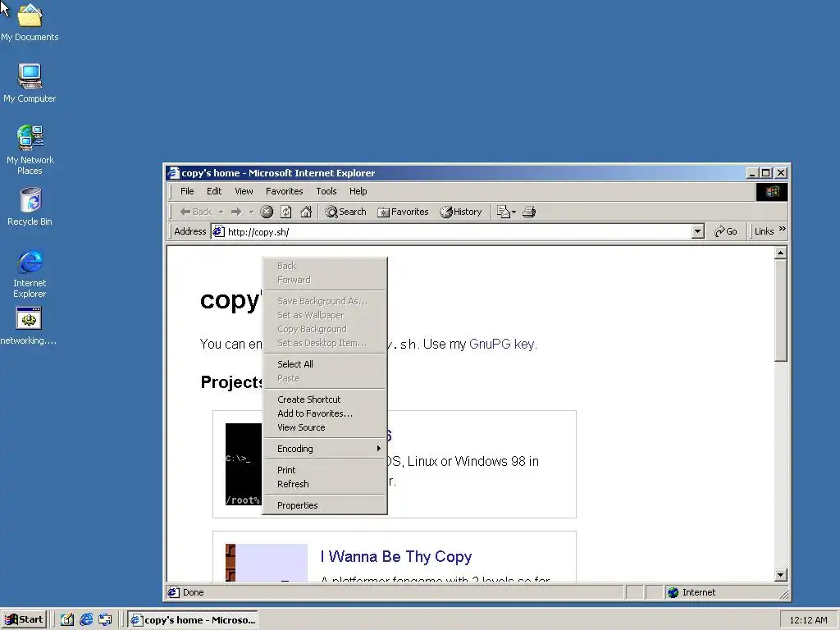Expand the Links toolbar chevron
The image size is (840, 630).
[x=783, y=230]
